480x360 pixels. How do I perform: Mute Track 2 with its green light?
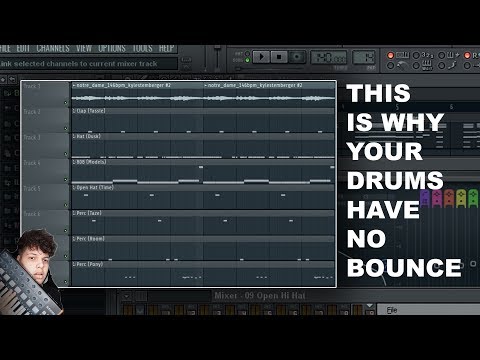coord(66,128)
